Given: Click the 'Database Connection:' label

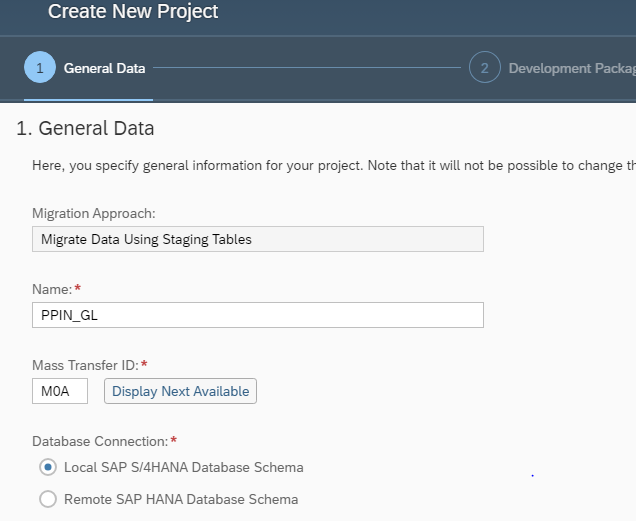Looking at the screenshot, I should pyautogui.click(x=97, y=441).
